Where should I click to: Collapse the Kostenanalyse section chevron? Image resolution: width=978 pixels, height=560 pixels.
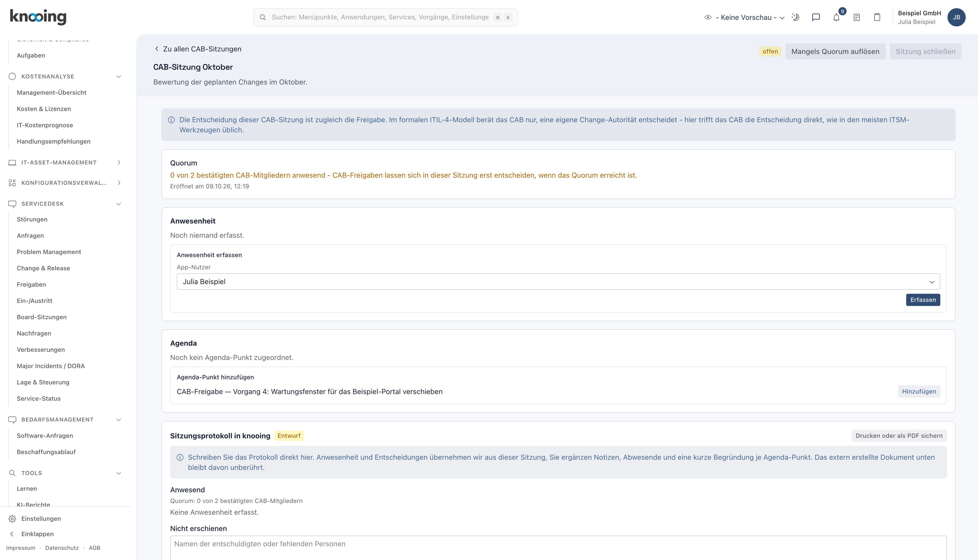coord(119,77)
